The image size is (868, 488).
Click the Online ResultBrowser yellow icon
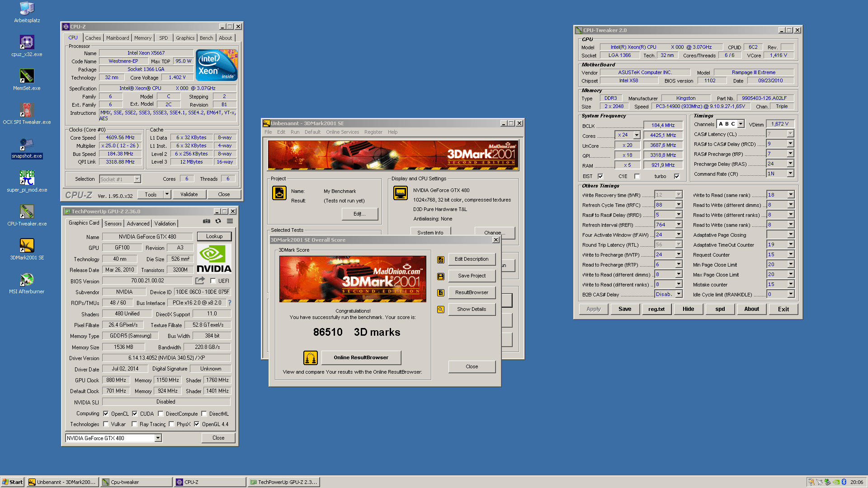coord(311,358)
